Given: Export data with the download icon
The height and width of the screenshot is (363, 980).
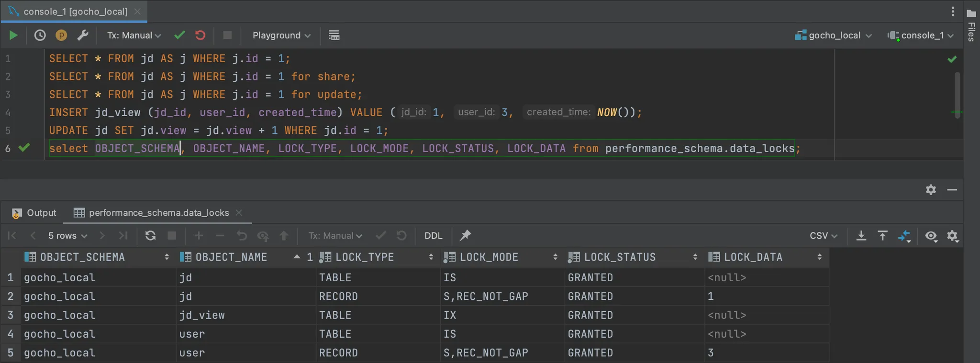Looking at the screenshot, I should click(861, 236).
